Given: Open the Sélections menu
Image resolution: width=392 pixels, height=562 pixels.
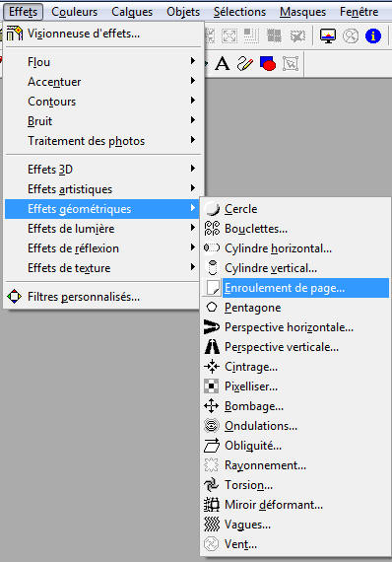Looking at the screenshot, I should (239, 12).
